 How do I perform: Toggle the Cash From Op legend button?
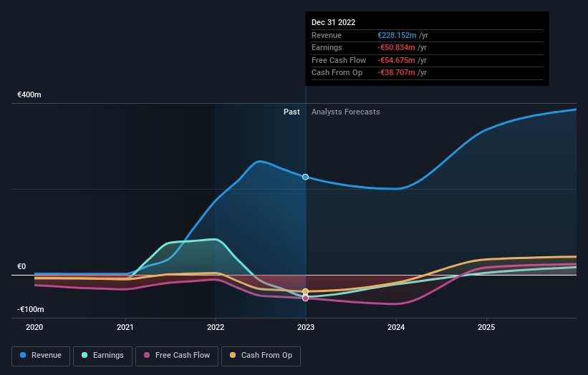pyautogui.click(x=261, y=356)
